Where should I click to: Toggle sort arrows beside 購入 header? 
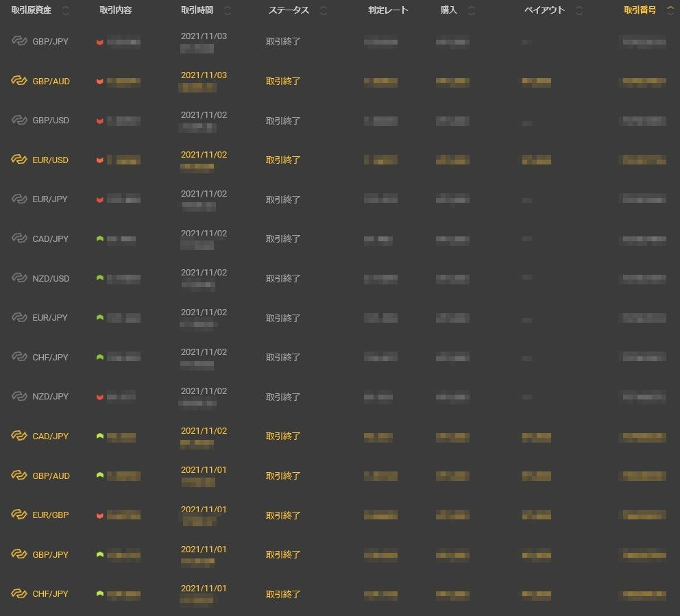click(471, 10)
